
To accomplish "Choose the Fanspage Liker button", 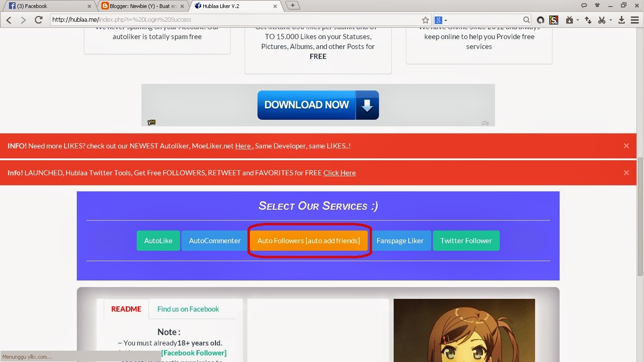I will [x=400, y=240].
